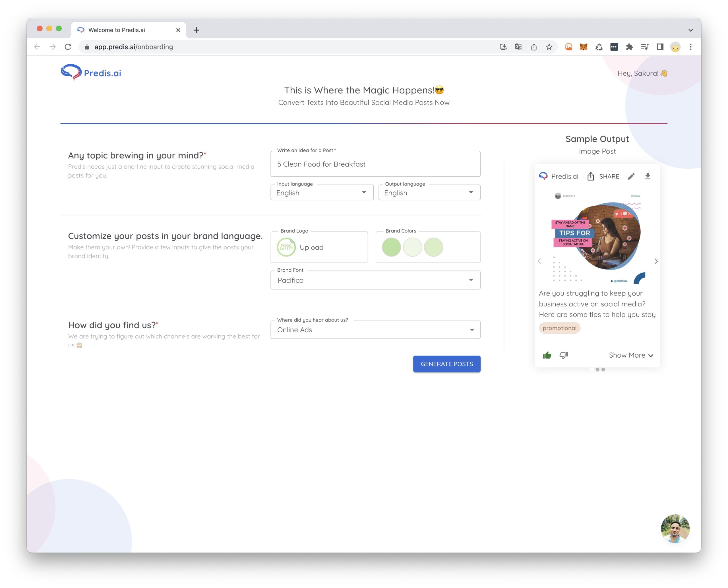
Task: Open the Output language dropdown
Action: [429, 193]
